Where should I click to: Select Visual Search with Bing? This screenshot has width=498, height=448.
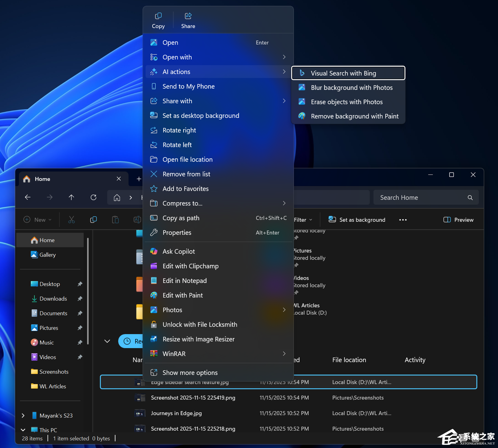(348, 73)
